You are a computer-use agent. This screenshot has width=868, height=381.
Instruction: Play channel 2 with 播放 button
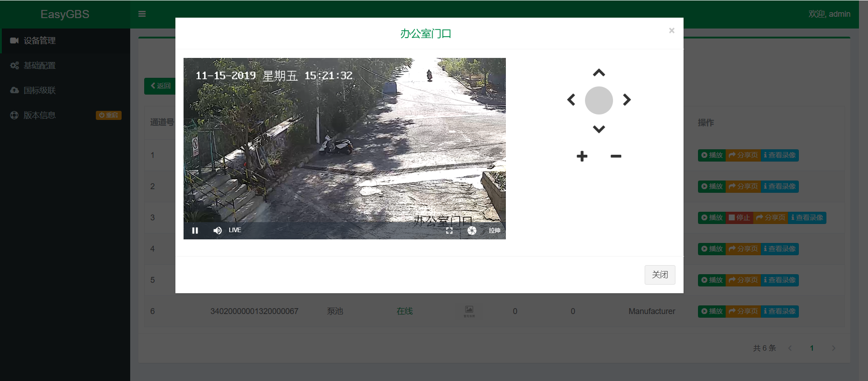pos(712,186)
